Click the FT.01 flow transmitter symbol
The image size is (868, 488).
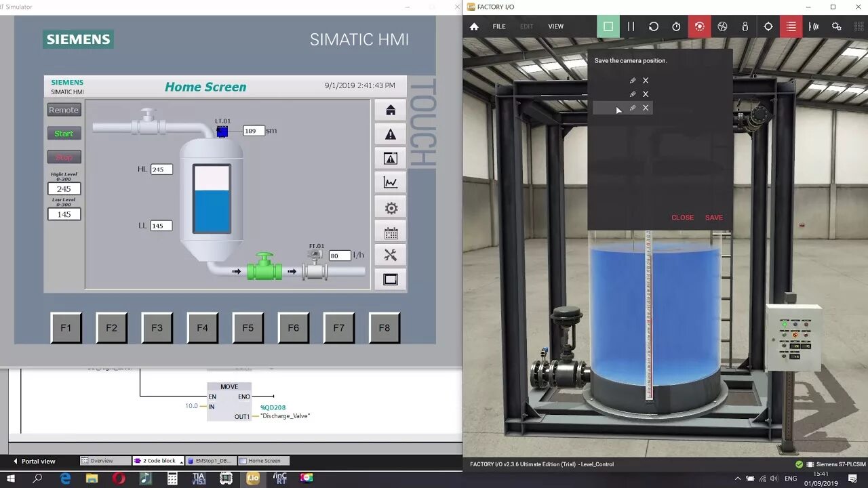click(315, 266)
